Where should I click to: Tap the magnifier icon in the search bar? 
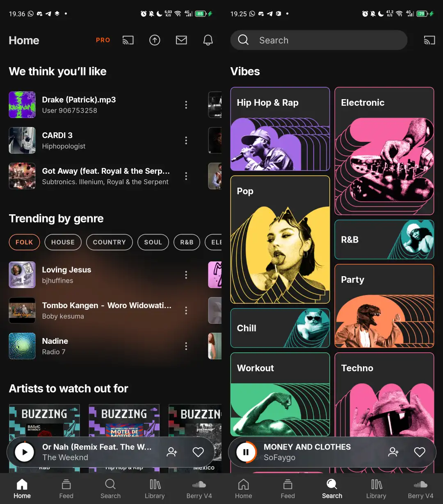243,40
